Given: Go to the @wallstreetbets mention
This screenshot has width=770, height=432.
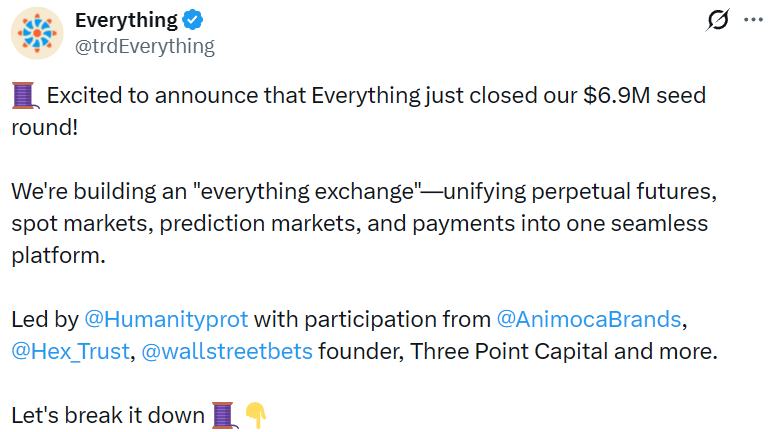Looking at the screenshot, I should tap(226, 351).
